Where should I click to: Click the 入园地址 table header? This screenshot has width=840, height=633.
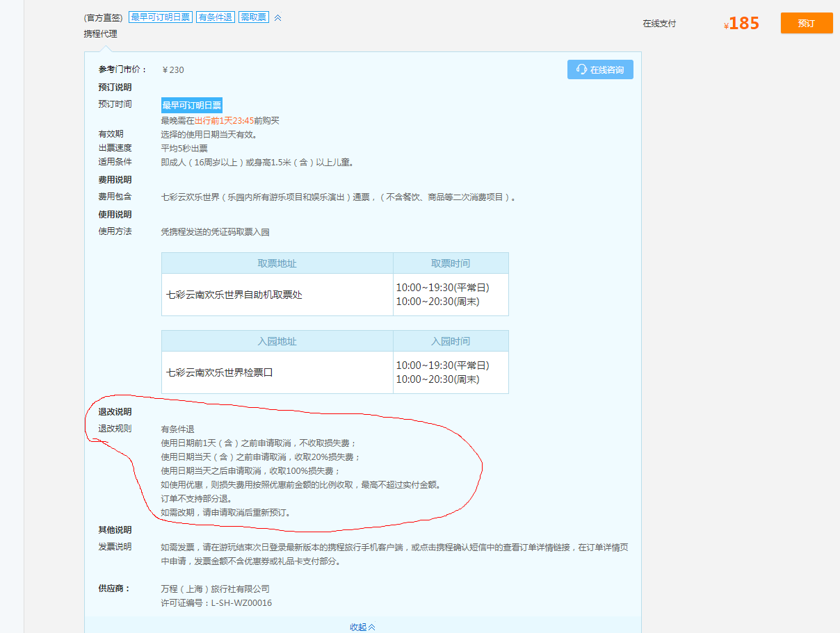277,341
